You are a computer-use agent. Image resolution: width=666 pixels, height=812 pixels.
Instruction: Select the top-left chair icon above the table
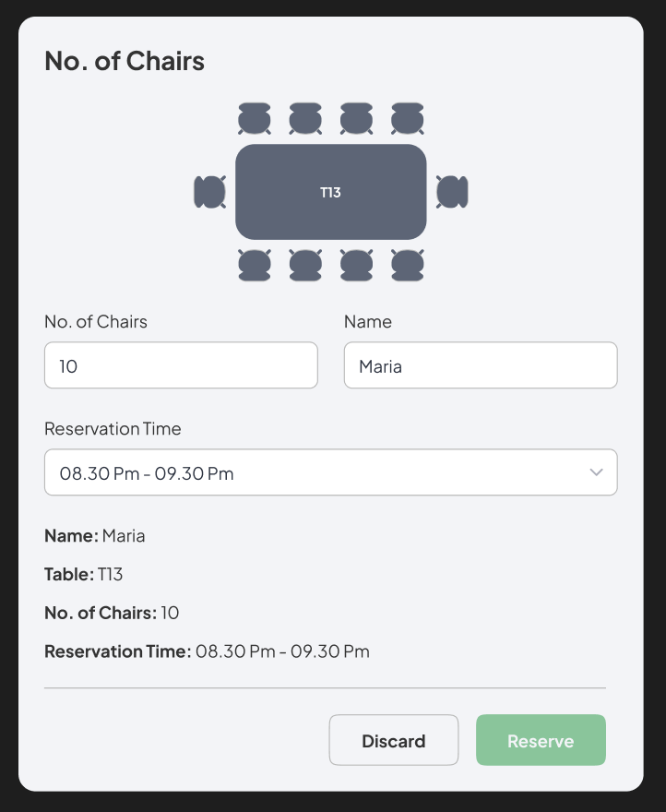click(255, 118)
